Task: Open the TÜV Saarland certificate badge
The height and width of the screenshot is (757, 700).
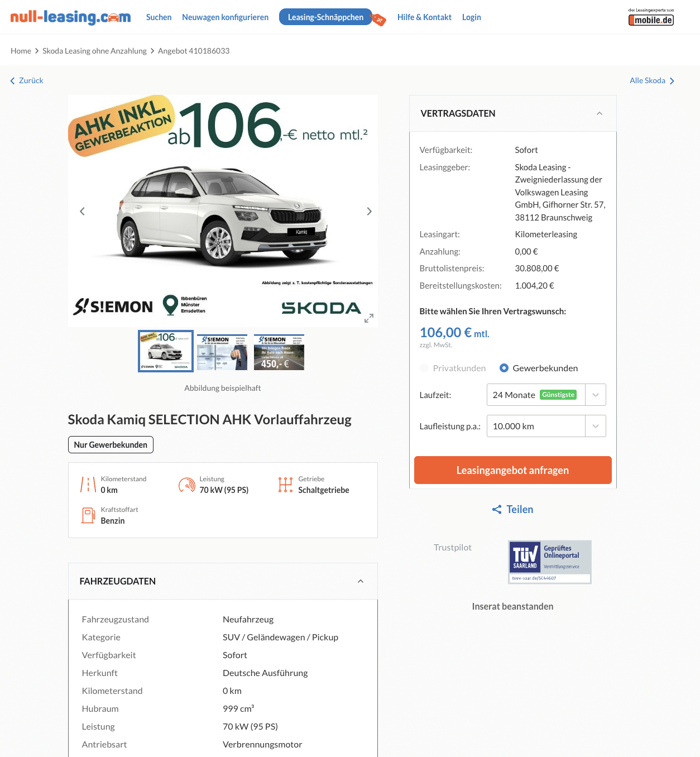Action: tap(550, 562)
